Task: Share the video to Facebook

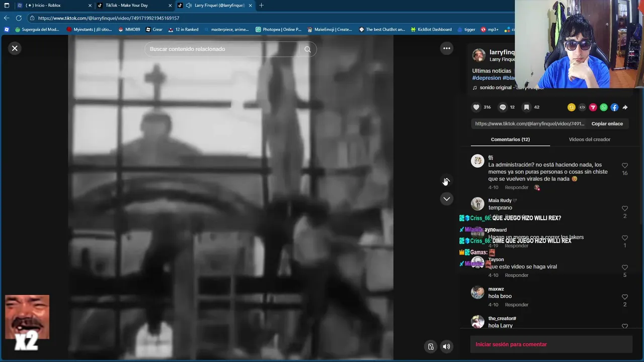Action: tap(614, 107)
